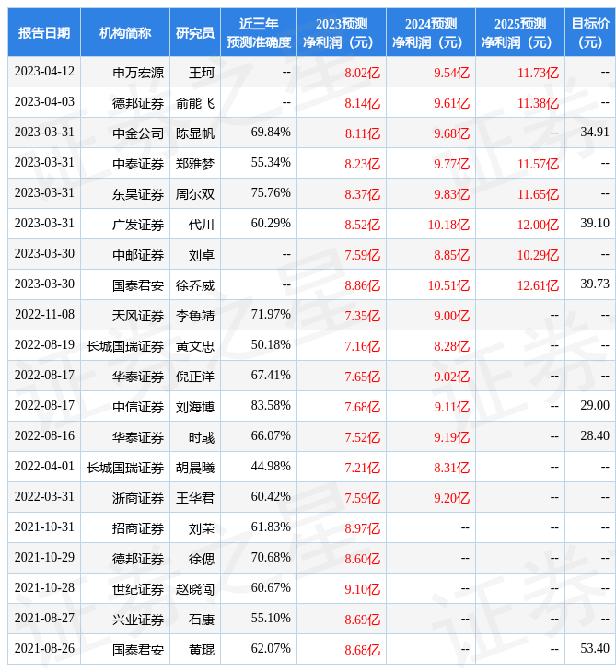Select researcher 时彧
This screenshot has height=672, width=616.
tap(202, 438)
